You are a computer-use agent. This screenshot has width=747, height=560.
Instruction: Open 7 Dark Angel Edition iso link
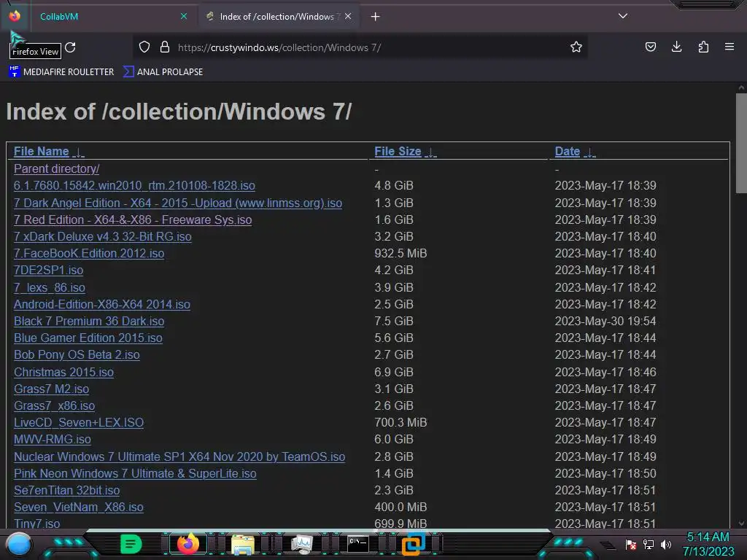coord(178,203)
